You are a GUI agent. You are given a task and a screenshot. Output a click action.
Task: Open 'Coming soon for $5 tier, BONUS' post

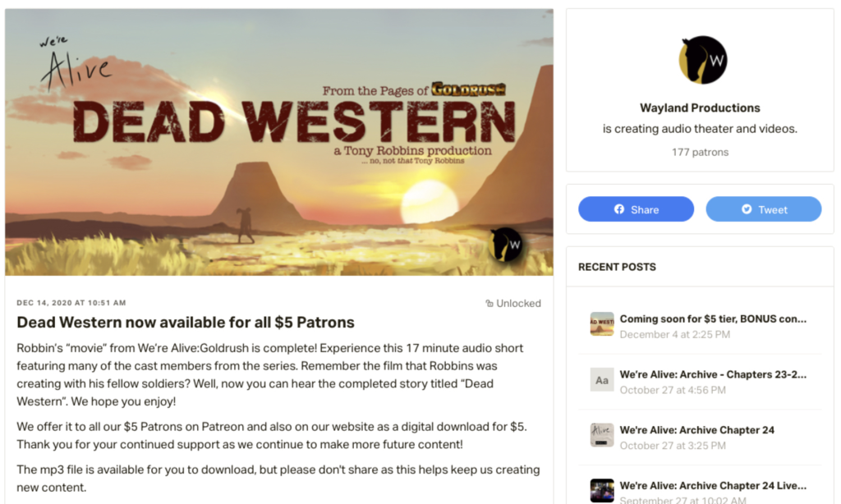[x=713, y=319]
